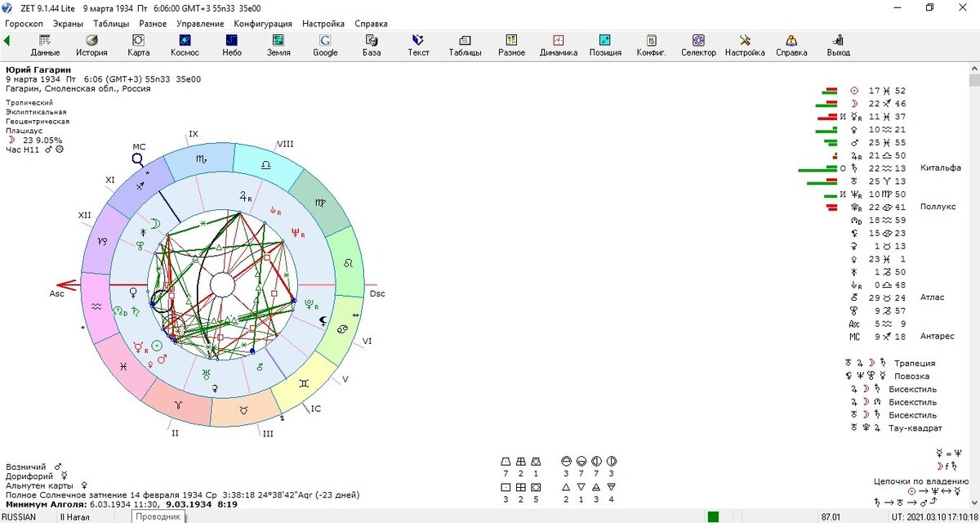
Task: Click the Выход exit icon
Action: 838,45
